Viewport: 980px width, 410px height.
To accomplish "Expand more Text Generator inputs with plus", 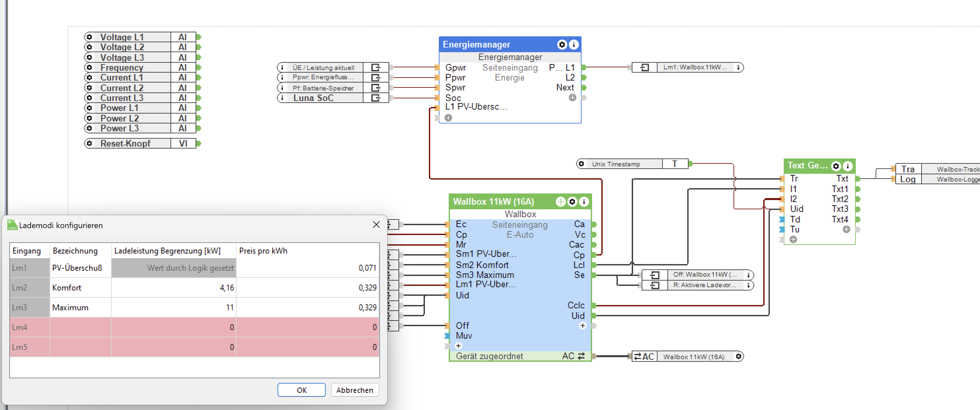I will tap(793, 239).
